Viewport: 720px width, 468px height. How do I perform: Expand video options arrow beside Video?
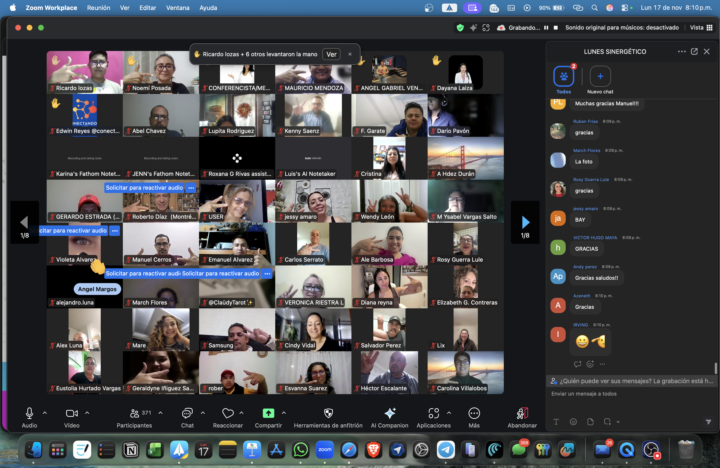coord(88,413)
